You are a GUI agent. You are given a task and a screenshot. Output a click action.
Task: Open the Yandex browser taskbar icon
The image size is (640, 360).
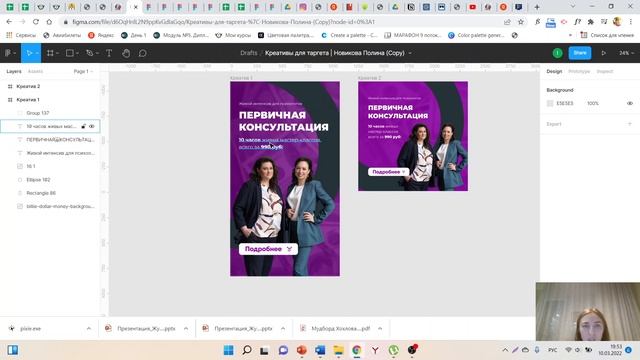point(375,350)
